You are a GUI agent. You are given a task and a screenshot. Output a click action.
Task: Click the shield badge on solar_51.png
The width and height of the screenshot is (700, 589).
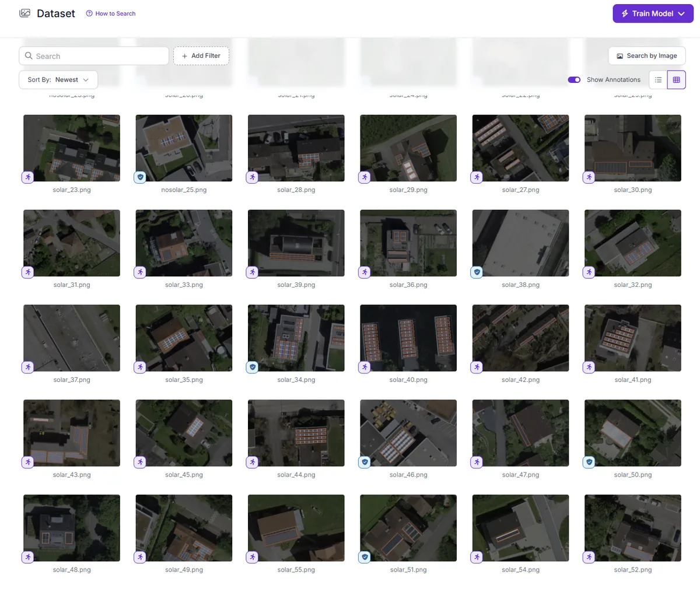(x=365, y=557)
